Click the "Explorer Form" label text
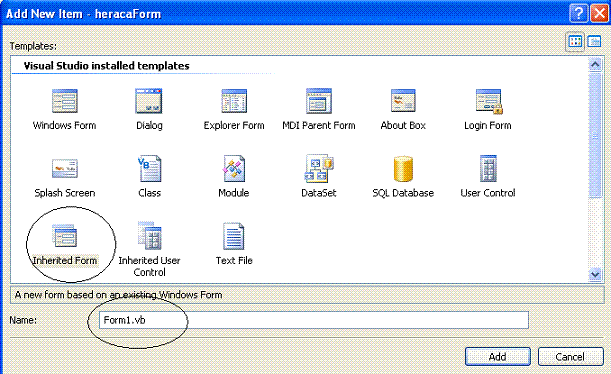The image size is (611, 374). pos(234,125)
